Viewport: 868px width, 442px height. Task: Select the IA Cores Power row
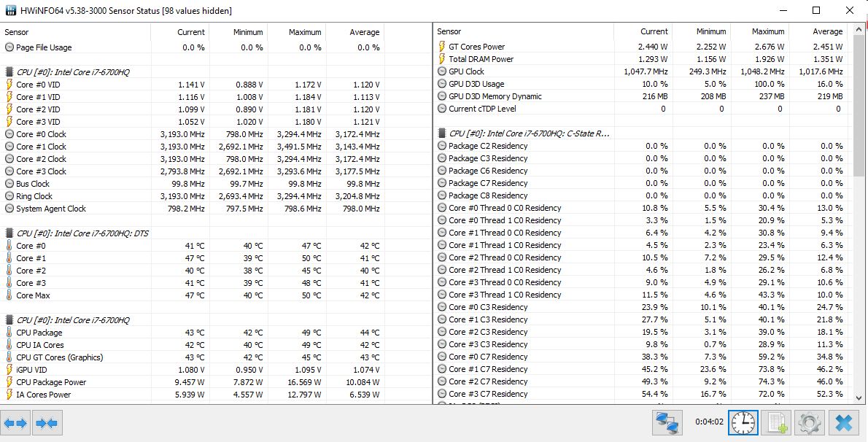point(193,395)
